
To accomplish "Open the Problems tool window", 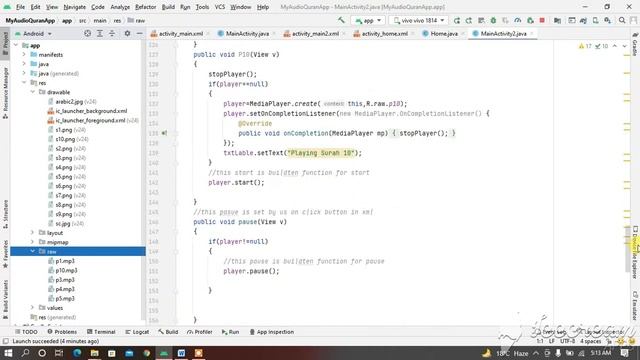I will [x=62, y=332].
